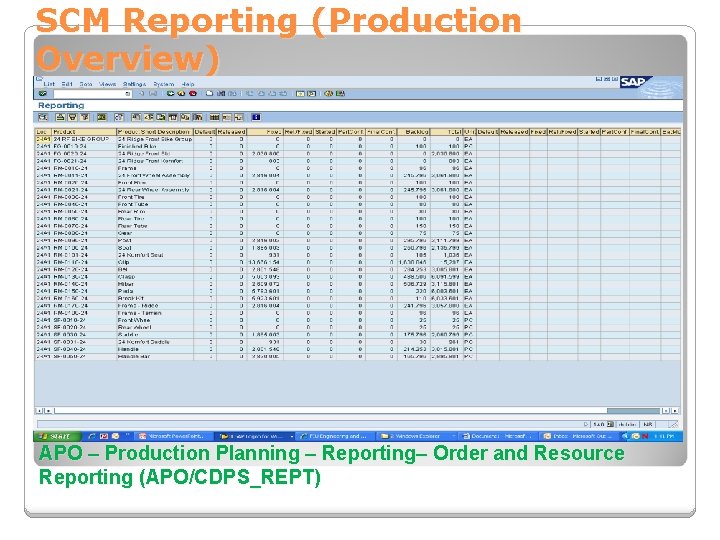
Task: Open the List menu
Action: point(49,84)
